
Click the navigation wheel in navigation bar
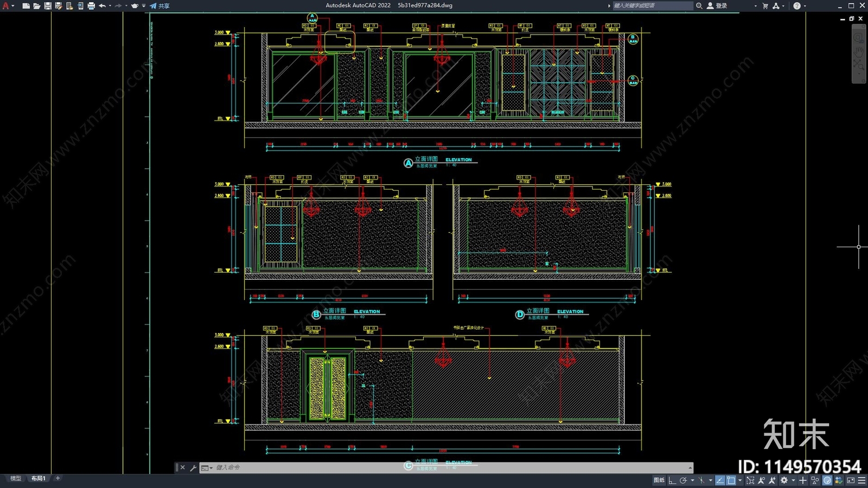(859, 38)
